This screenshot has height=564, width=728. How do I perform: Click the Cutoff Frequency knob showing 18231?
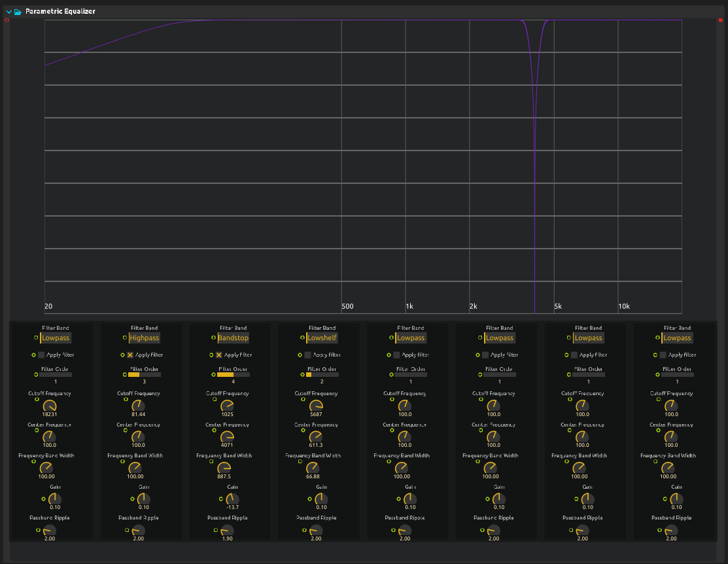point(48,406)
